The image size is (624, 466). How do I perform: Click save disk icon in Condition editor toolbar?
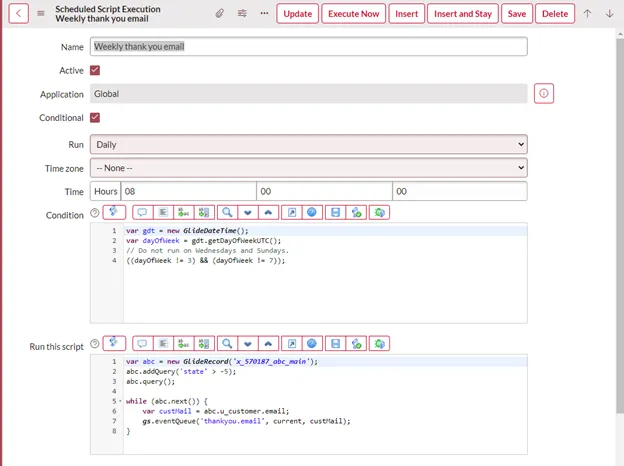coord(335,213)
